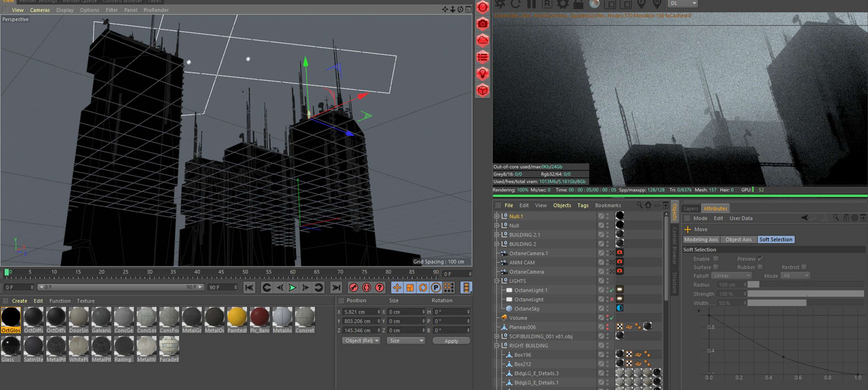
Task: Open the Structure side tab
Action: tap(674, 282)
